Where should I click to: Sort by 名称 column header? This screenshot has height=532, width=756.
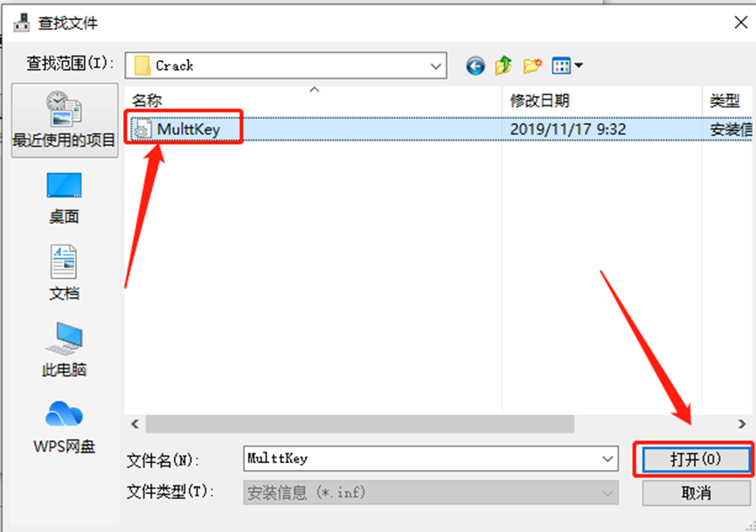(147, 100)
